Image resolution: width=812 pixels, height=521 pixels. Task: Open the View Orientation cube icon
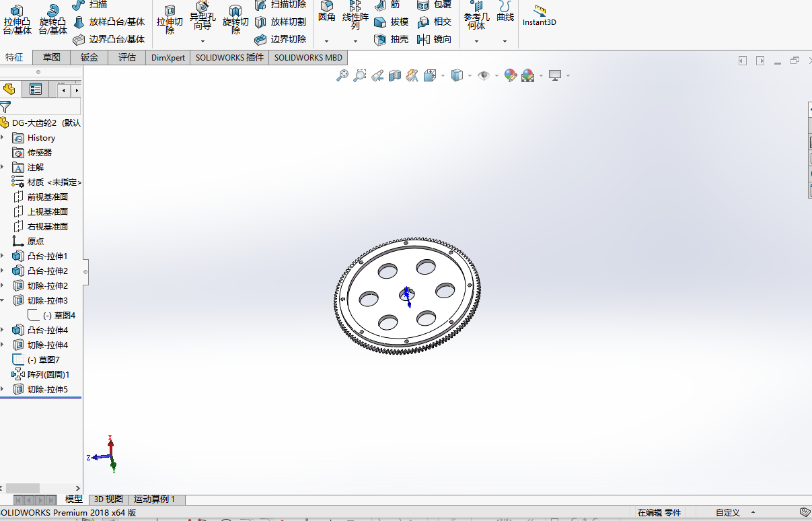pyautogui.click(x=431, y=75)
